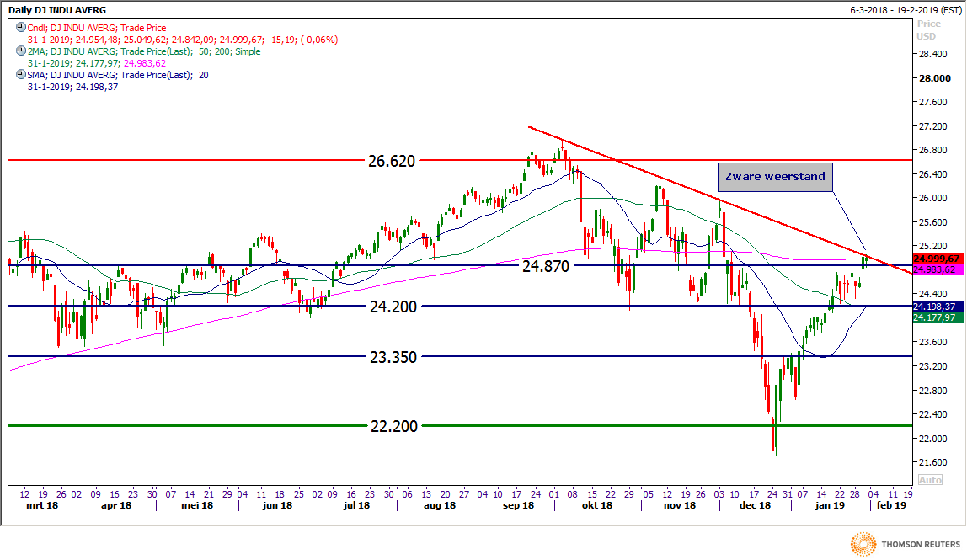
Task: Click the 24.870 level label
Action: pos(546,266)
